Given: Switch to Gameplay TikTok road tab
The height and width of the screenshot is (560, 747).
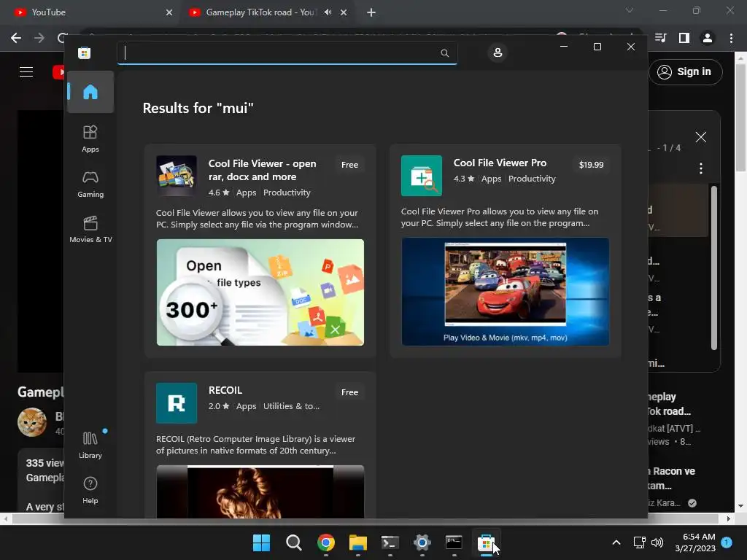Looking at the screenshot, I should (x=260, y=12).
